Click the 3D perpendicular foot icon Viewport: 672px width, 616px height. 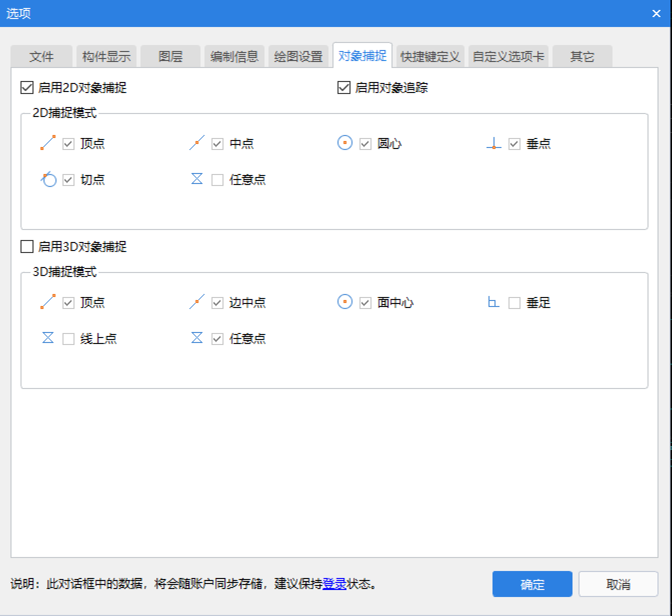(x=493, y=302)
